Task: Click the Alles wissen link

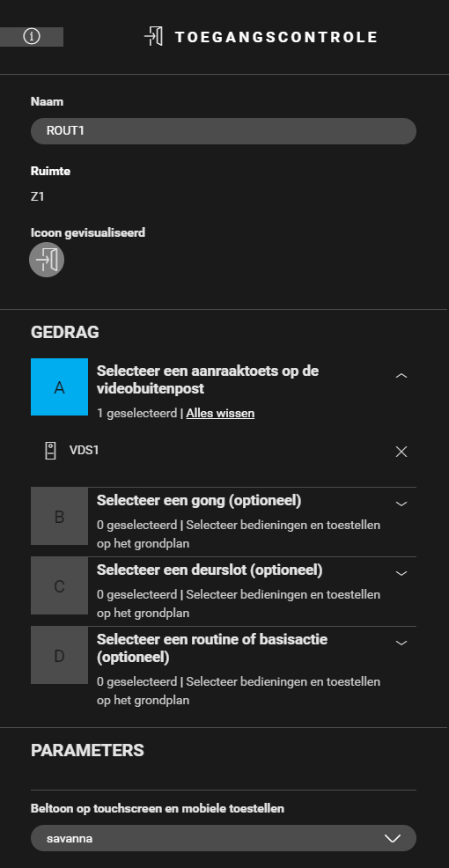Action: click(x=220, y=413)
